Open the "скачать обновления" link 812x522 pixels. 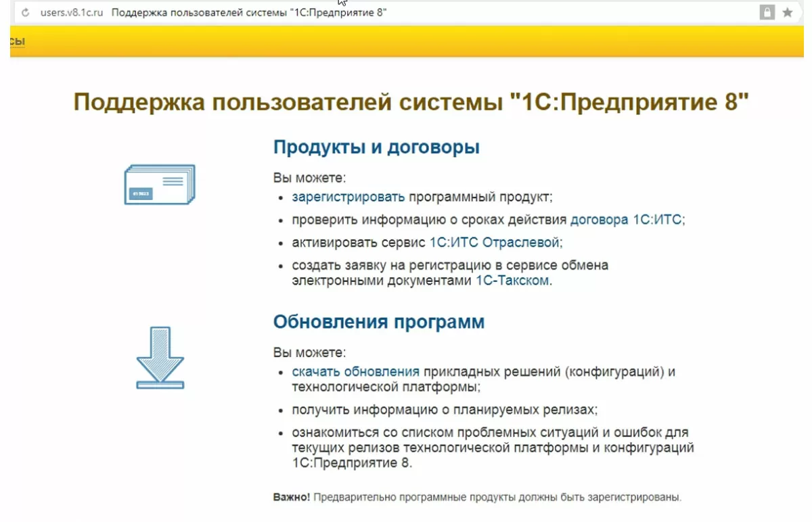(356, 372)
